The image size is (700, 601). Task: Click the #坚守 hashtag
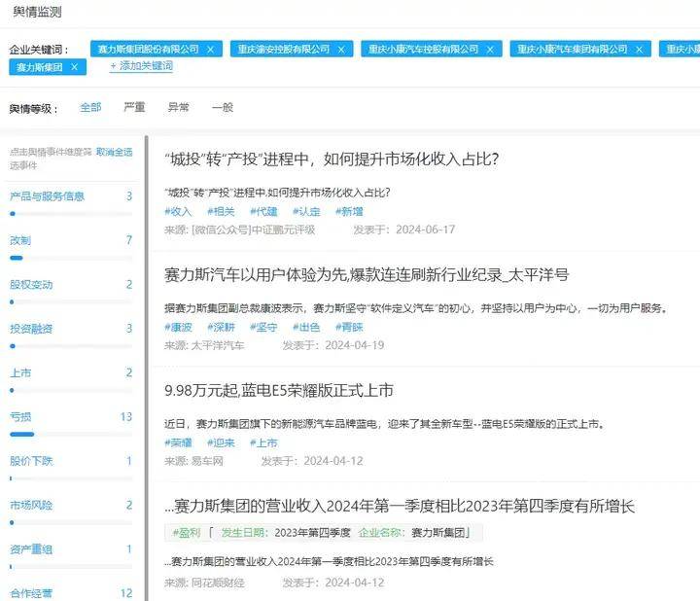point(263,328)
